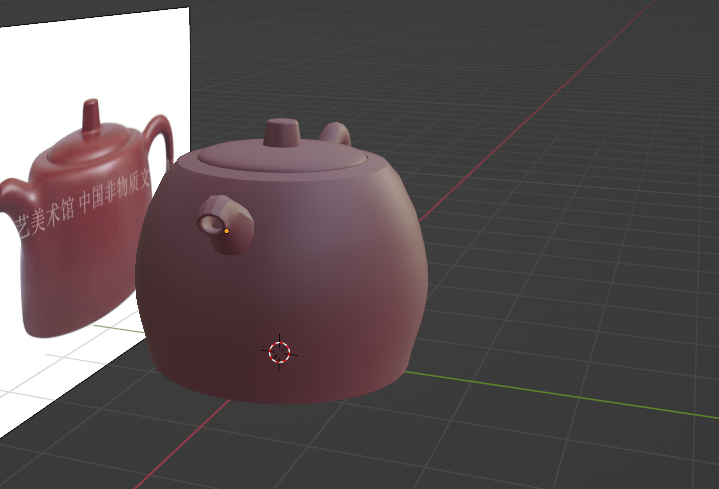719x489 pixels.
Task: Click the knob atop the 3D model lid
Action: pos(282,133)
